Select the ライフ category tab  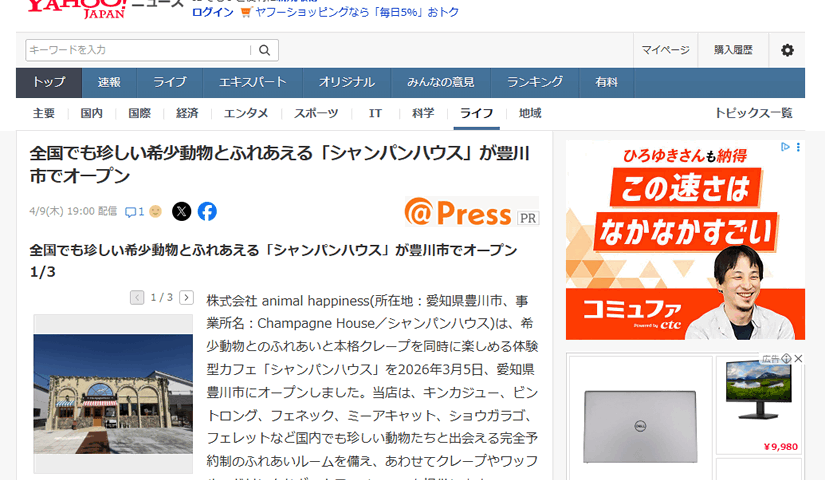point(476,113)
